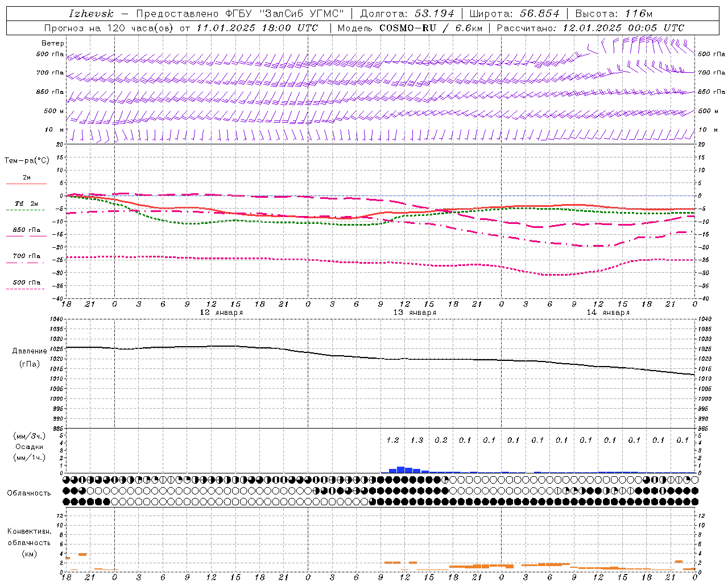Click the 0.2 precipitation amount value
This screenshot has width=728, height=582.
point(441,440)
